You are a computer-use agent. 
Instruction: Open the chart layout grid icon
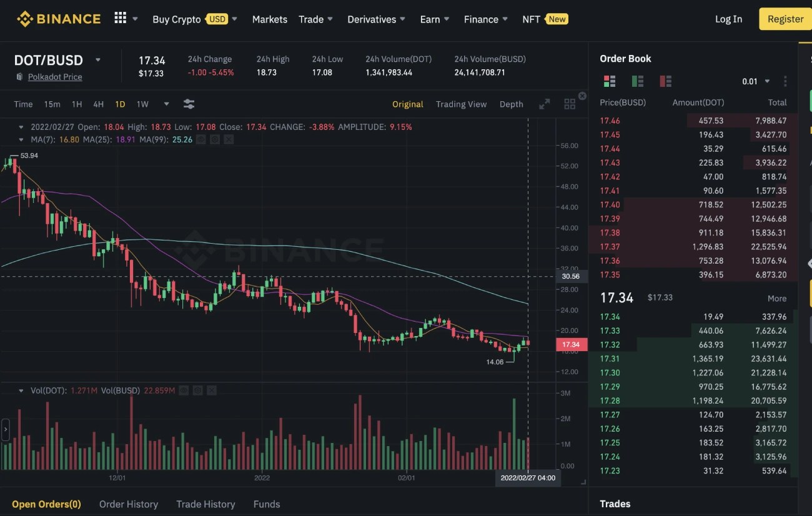[569, 104]
